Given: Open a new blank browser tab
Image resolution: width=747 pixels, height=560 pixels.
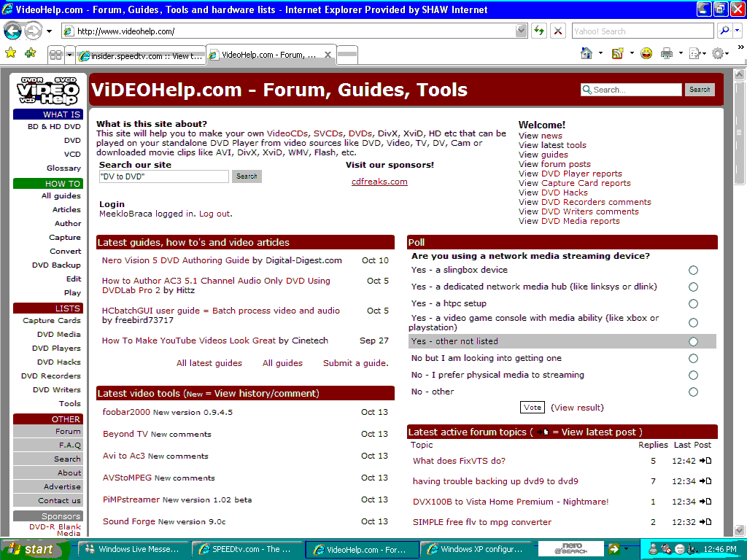Looking at the screenshot, I should (x=347, y=55).
